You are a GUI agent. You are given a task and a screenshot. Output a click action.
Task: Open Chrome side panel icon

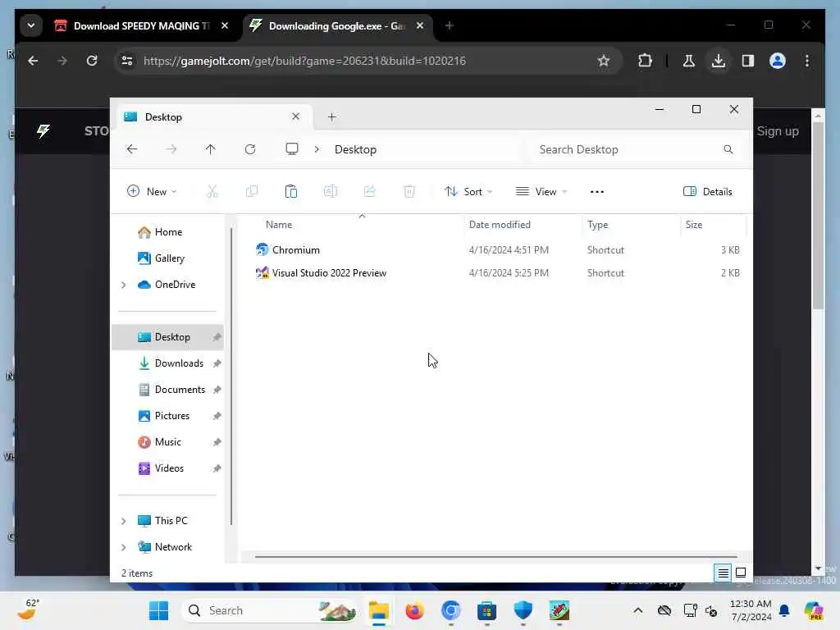tap(748, 61)
